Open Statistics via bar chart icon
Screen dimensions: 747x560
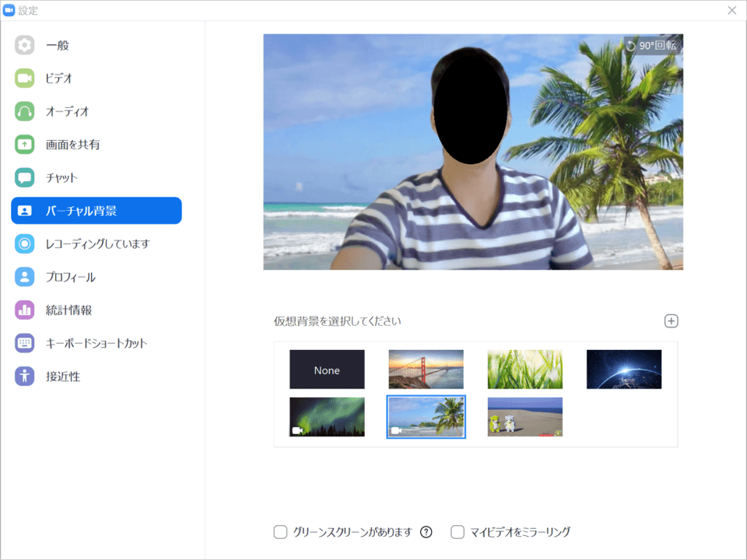click(25, 310)
